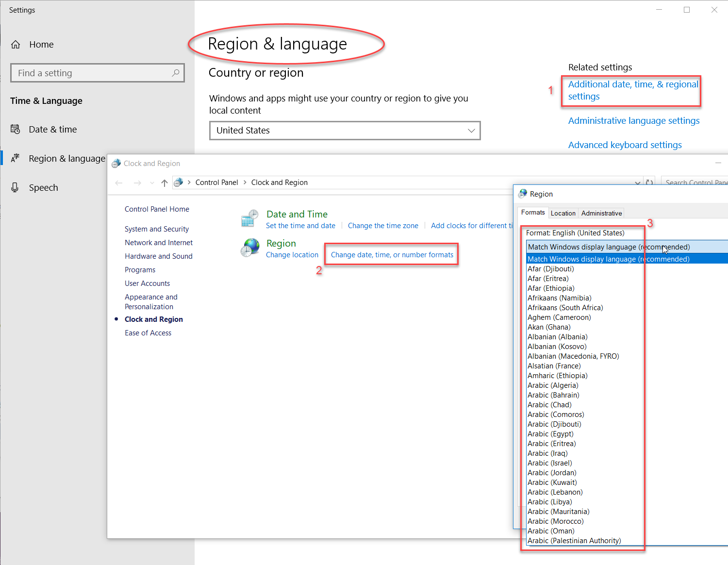Viewport: 728px width, 565px height.
Task: Click the Format combo box showing Match Windows display language
Action: (627, 247)
